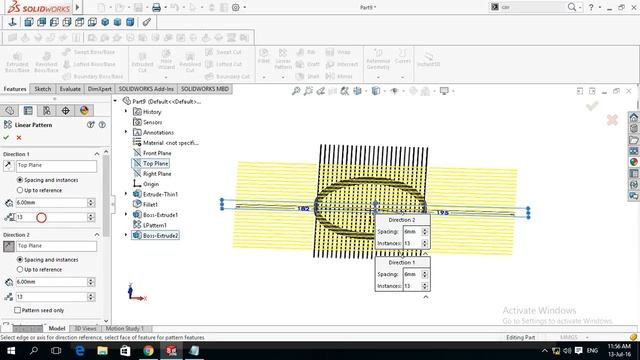Select Up to reference in Direction 1
640x360 pixels.
tap(20, 190)
